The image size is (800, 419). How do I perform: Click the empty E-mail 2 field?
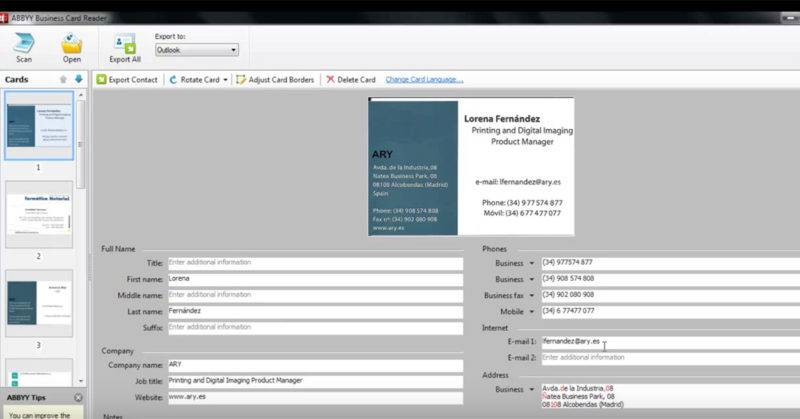tap(670, 358)
